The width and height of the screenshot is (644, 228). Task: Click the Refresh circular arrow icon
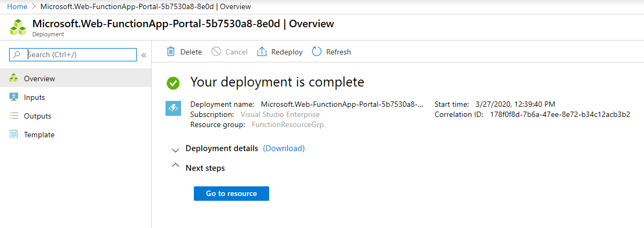coord(317,52)
